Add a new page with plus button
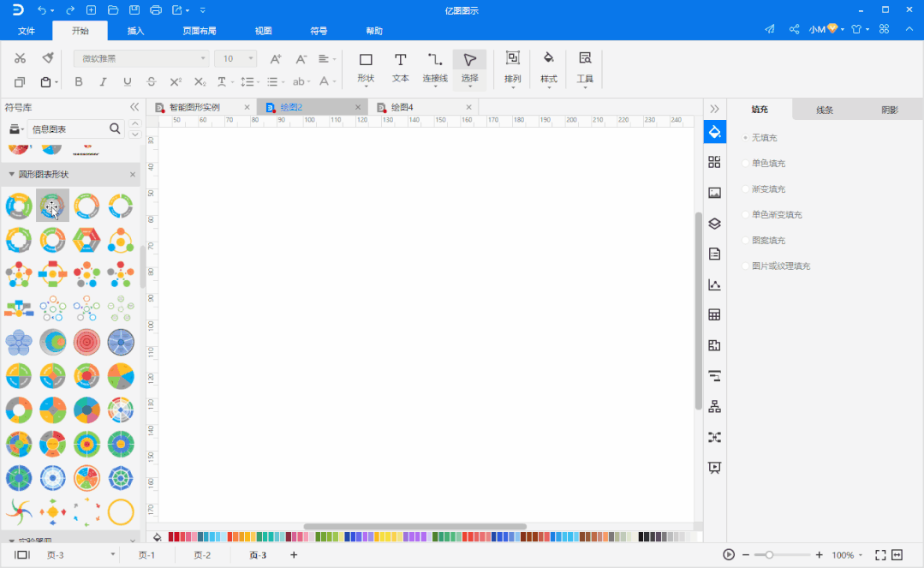Image resolution: width=924 pixels, height=568 pixels. pos(294,555)
